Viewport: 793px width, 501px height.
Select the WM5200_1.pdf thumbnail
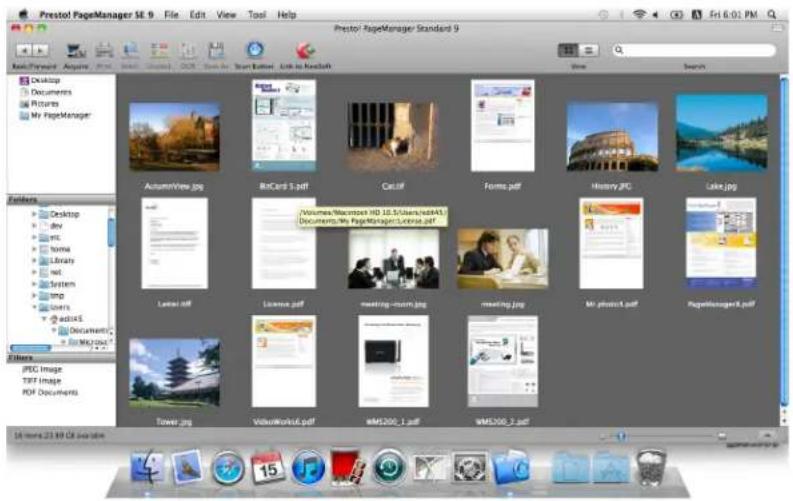(393, 361)
